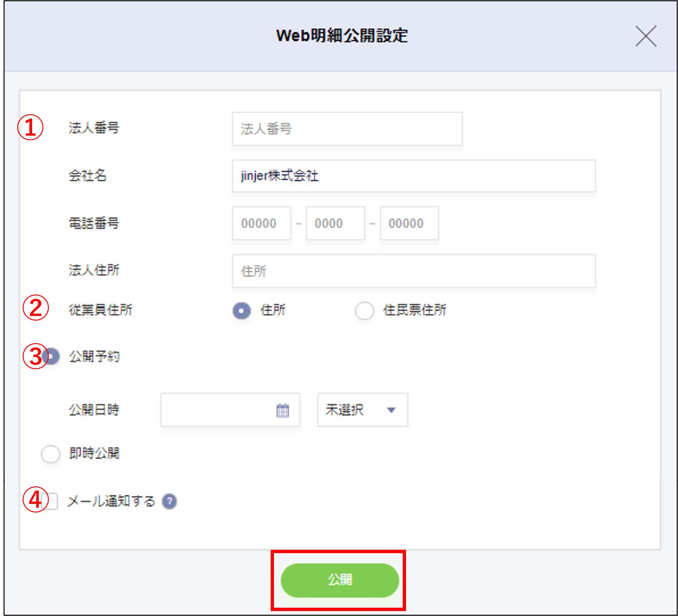This screenshot has height=616, width=678.
Task: Click the green 公開 publish button
Action: click(x=340, y=580)
